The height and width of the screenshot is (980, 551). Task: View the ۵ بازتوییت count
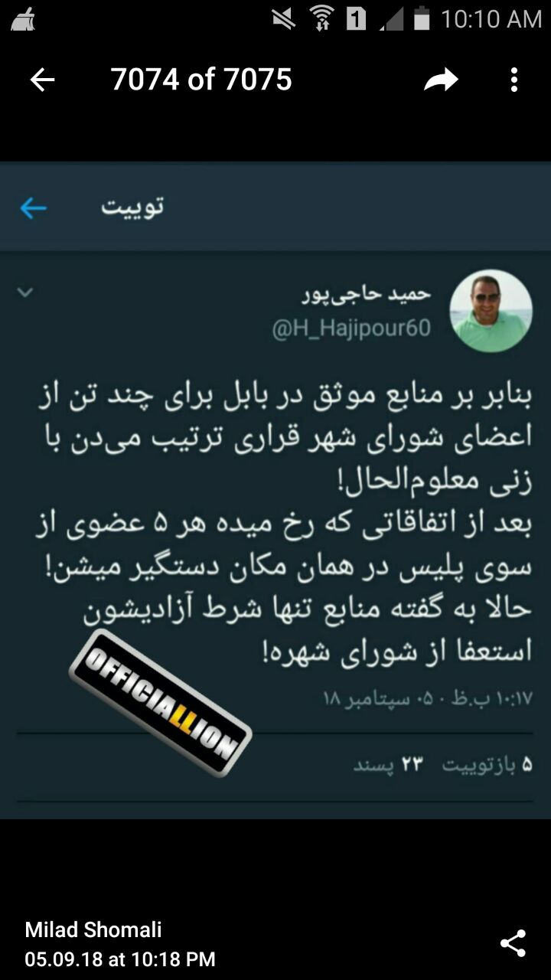pos(487,765)
